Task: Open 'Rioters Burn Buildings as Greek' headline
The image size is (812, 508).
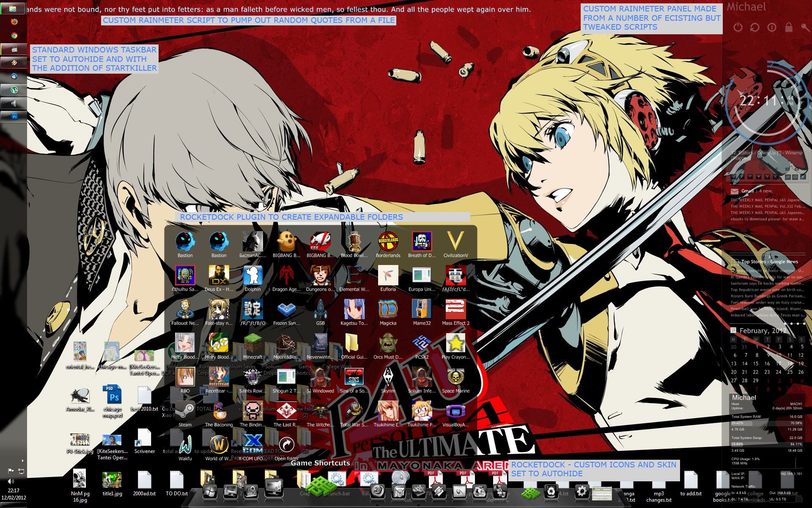Action: tap(768, 296)
